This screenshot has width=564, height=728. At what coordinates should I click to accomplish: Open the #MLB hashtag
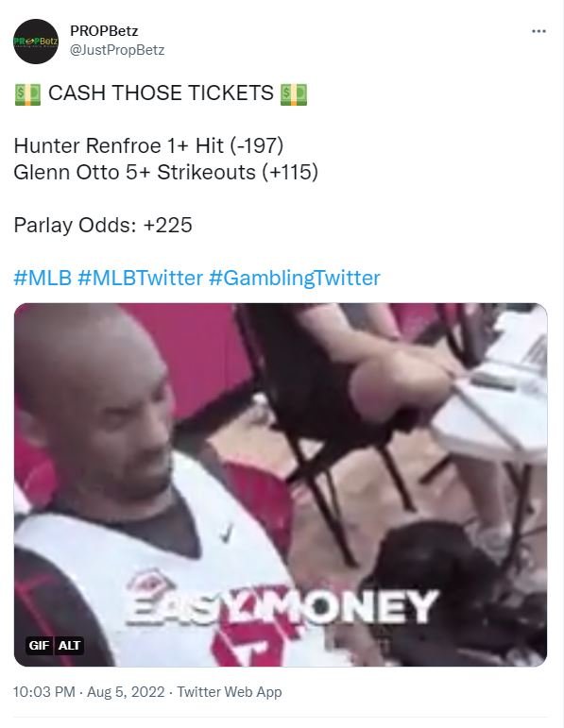43,279
